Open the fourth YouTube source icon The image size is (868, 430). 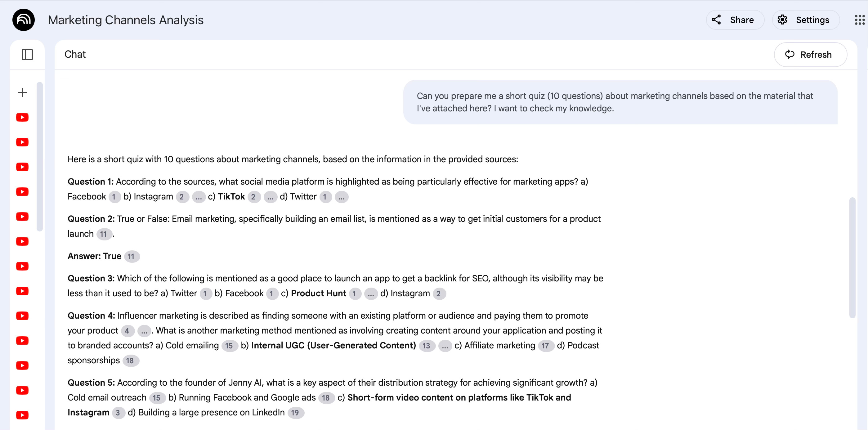click(22, 192)
